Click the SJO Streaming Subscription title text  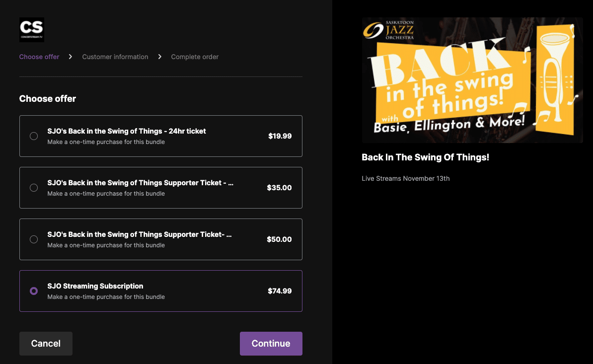tap(95, 286)
